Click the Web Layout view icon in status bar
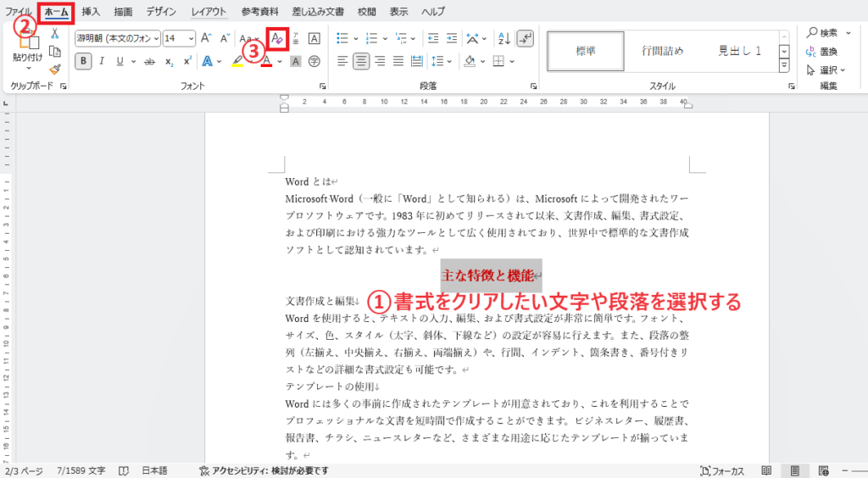This screenshot has height=478, width=868. coord(823,471)
